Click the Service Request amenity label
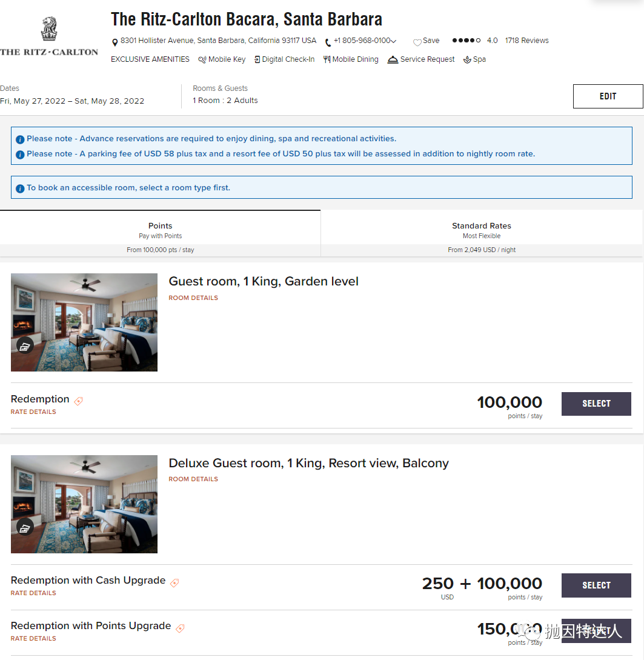Viewport: 644px width, 660px height. [x=427, y=59]
